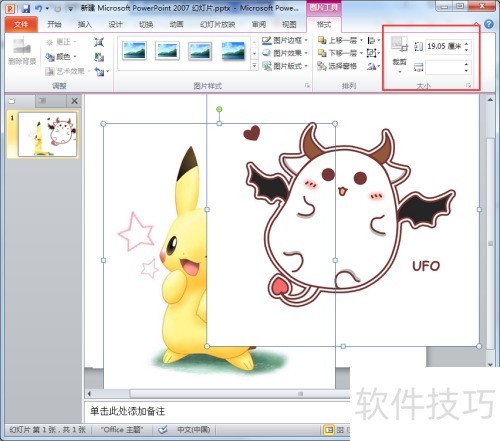
Task: Click the language 中文(中国) in status bar
Action: (193, 430)
